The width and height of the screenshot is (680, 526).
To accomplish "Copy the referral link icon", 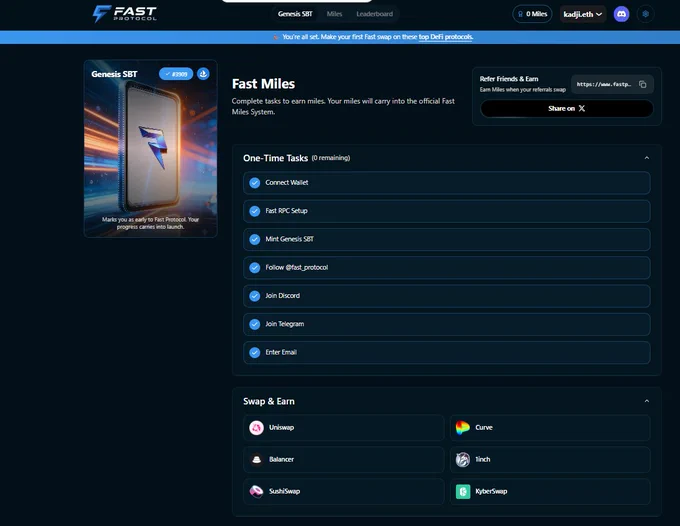I will [x=642, y=84].
